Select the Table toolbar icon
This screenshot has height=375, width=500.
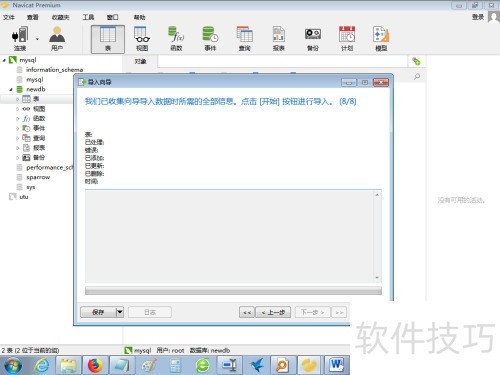tap(108, 39)
